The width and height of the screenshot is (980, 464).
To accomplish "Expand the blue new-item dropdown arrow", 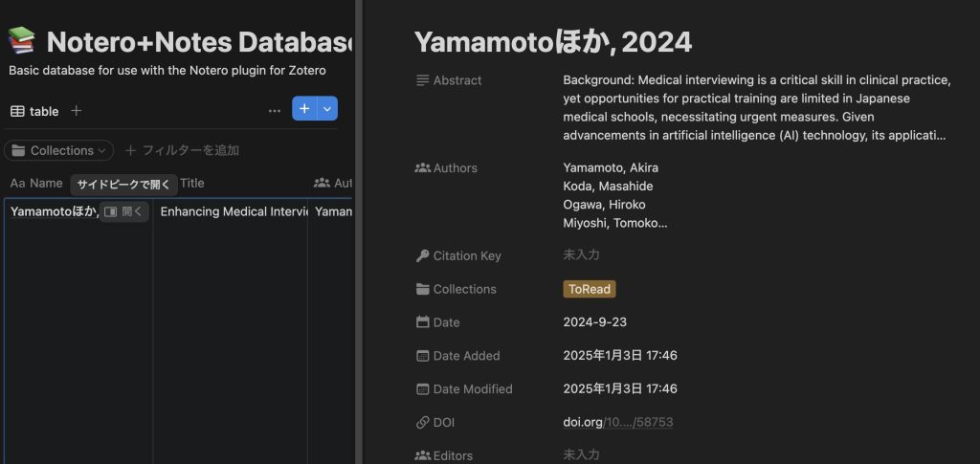I will [327, 109].
